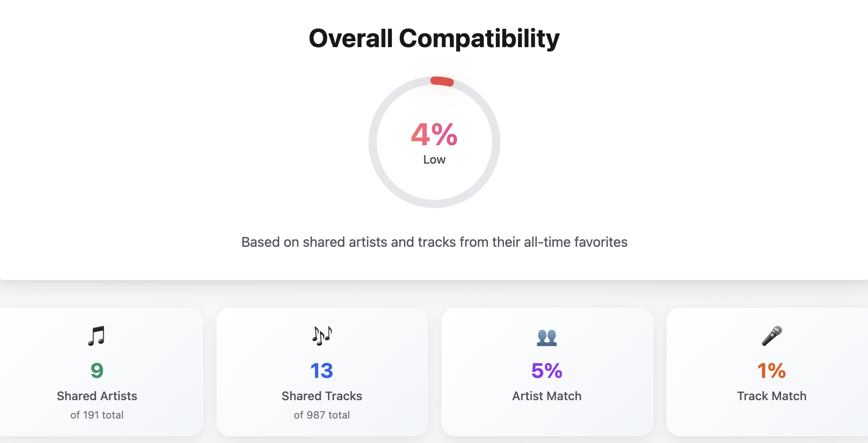
Task: Click the purple 5% value
Action: (547, 371)
